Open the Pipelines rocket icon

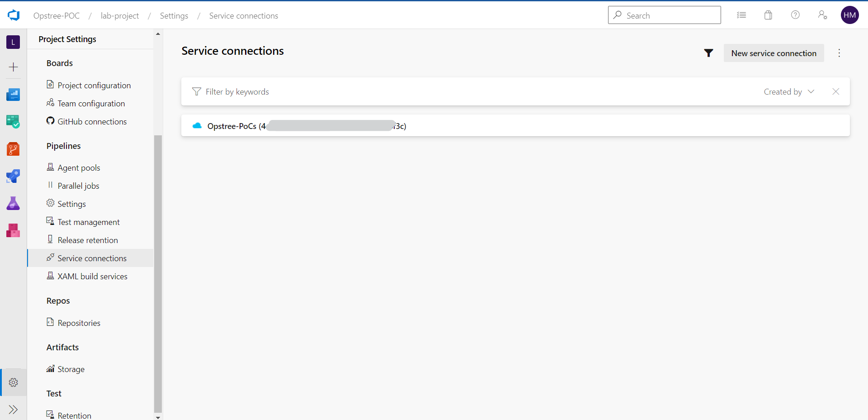click(13, 176)
